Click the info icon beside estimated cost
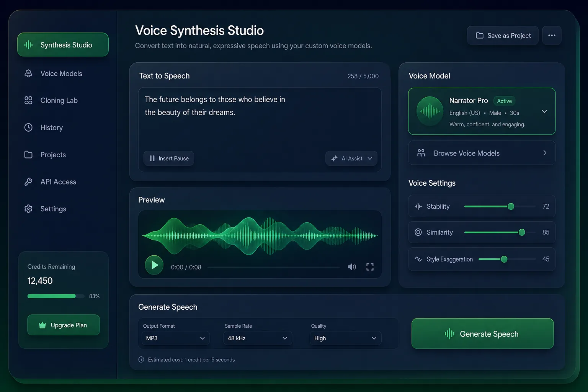This screenshot has height=392, width=588. (x=141, y=359)
